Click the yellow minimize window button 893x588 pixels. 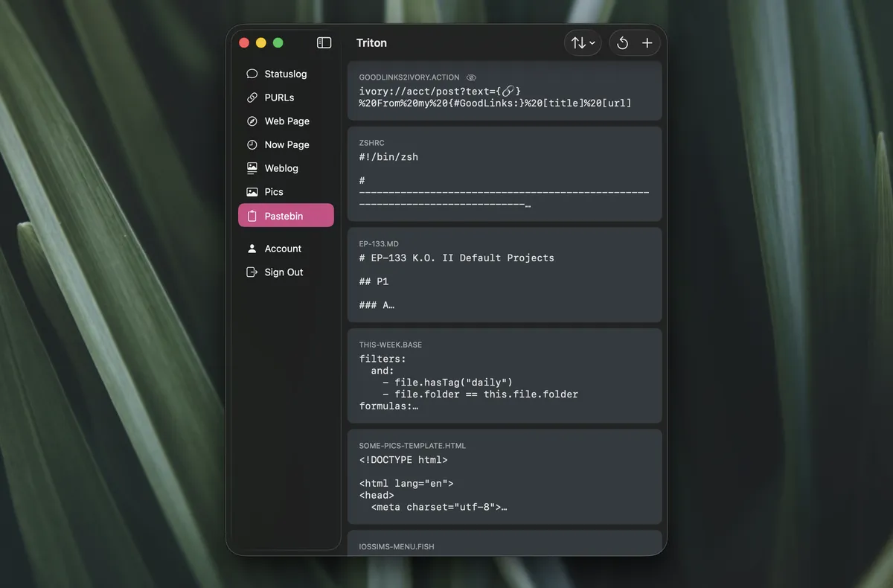260,43
